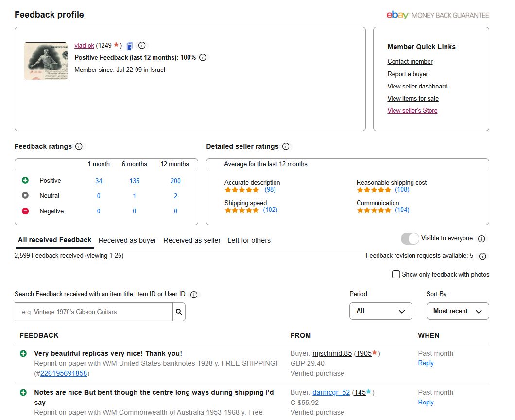Open the Detailed seller ratings info icon

[x=286, y=146]
